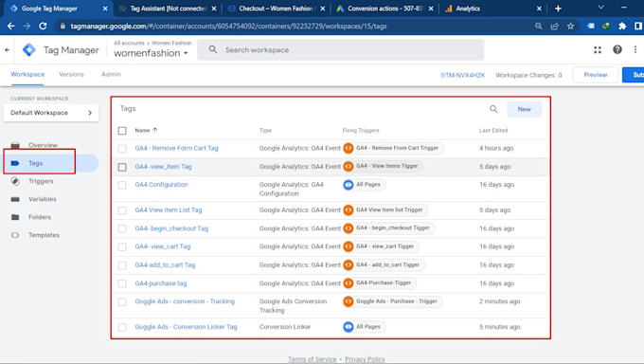Click the browser forward arrow
This screenshot has width=644, height=364.
tap(27, 26)
